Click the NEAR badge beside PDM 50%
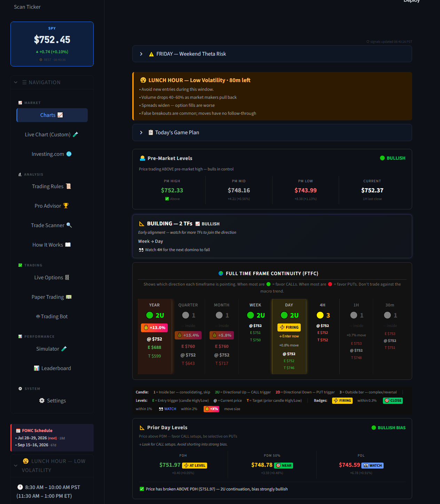 283,465
